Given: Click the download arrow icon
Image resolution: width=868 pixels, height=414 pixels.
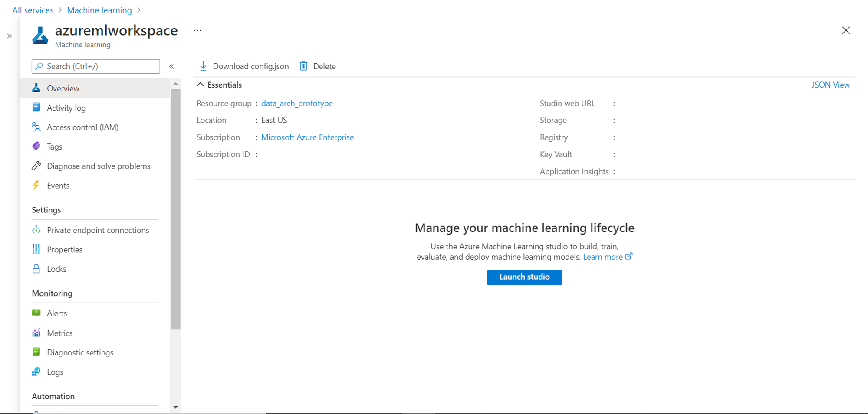Looking at the screenshot, I should pyautogui.click(x=203, y=66).
